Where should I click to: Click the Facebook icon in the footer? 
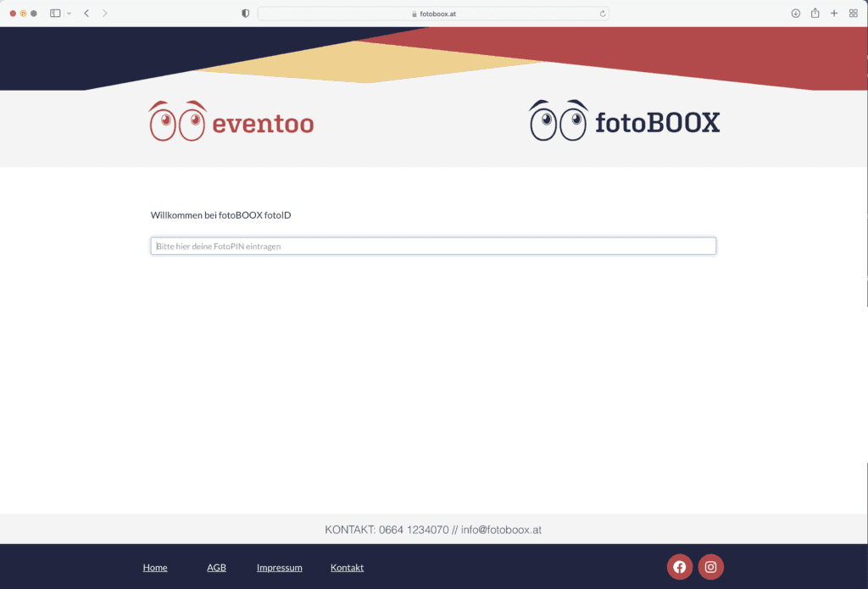click(679, 567)
